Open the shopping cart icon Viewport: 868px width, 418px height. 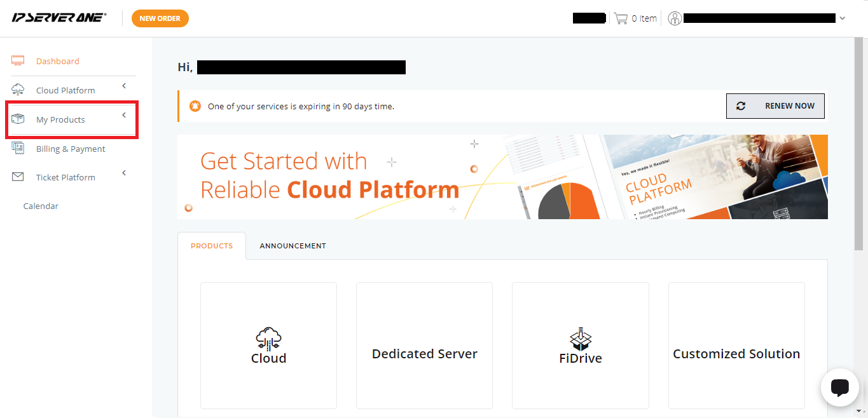(x=621, y=18)
